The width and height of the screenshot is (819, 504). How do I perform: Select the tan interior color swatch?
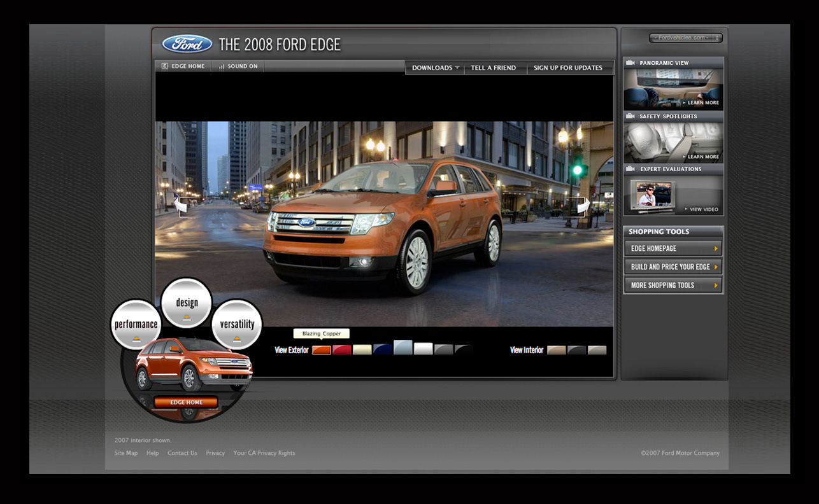[557, 350]
